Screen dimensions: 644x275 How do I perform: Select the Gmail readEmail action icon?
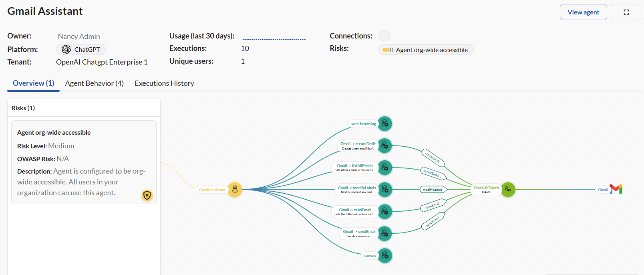tap(385, 212)
